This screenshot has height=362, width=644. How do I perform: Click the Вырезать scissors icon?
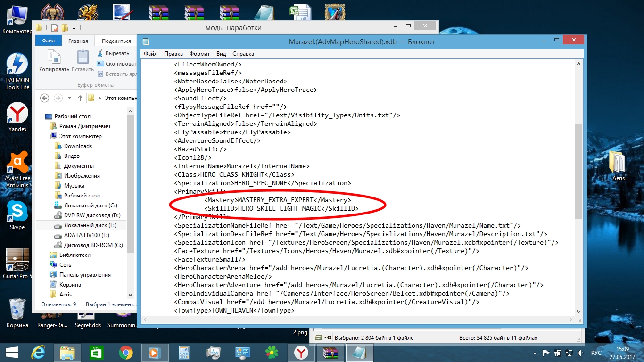tap(100, 53)
